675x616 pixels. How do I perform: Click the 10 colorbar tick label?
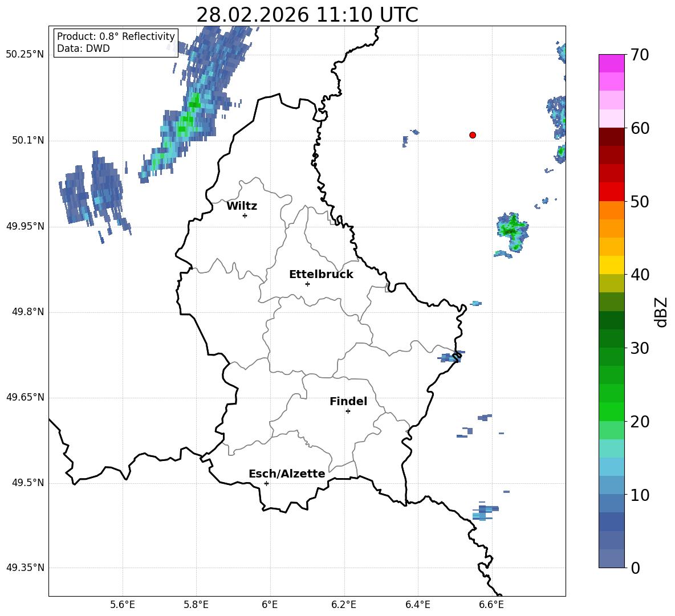coord(639,495)
